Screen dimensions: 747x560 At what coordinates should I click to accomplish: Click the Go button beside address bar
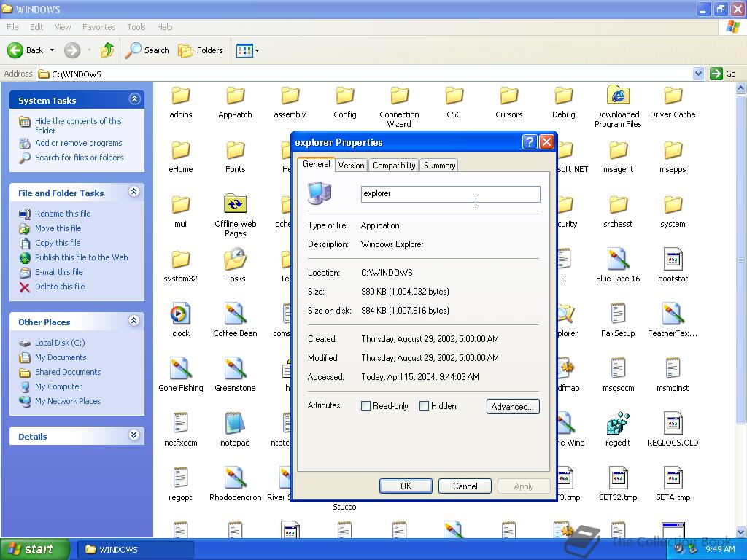tap(723, 74)
